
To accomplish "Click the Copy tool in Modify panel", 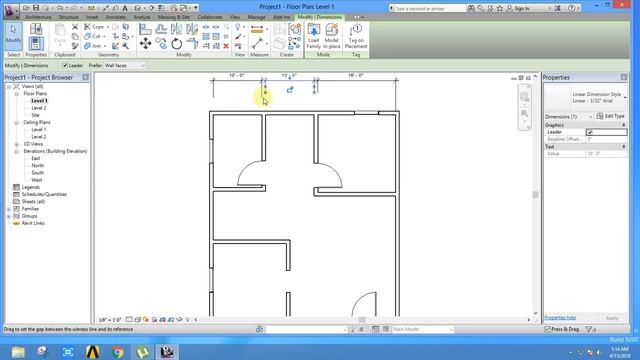I will pyautogui.click(x=161, y=43).
